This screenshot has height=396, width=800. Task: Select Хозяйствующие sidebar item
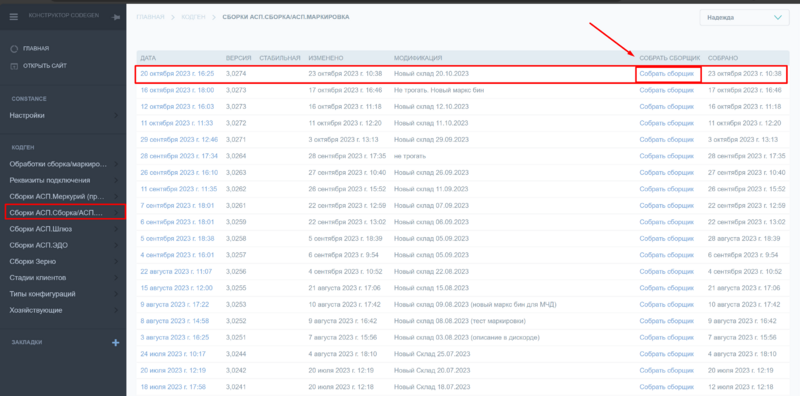click(x=36, y=310)
